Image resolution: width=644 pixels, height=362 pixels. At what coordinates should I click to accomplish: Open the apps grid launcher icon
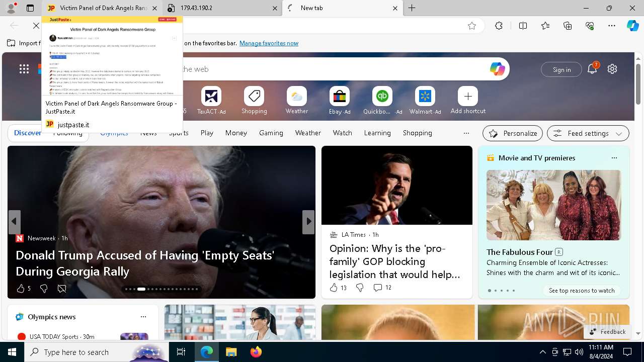(24, 69)
